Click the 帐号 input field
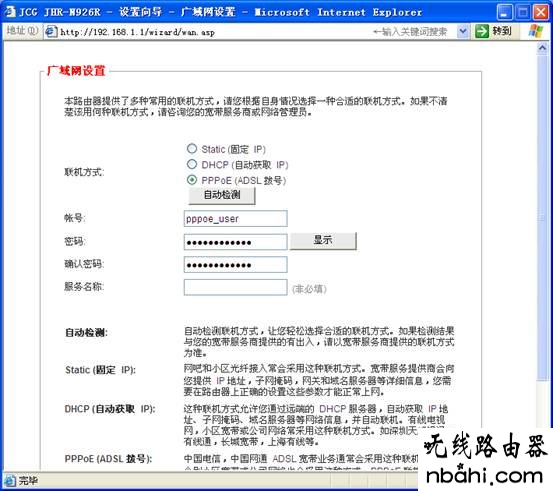 click(x=235, y=219)
